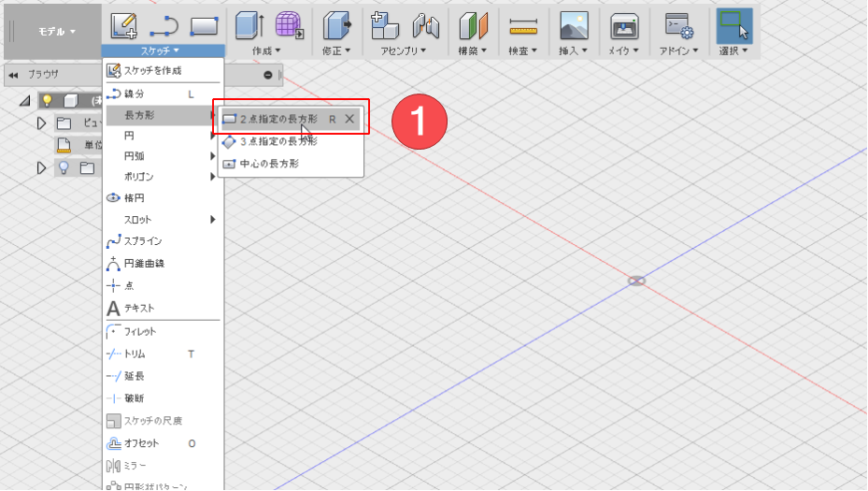Click the テキスト large A icon
The height and width of the screenshot is (491, 868).
pos(113,308)
